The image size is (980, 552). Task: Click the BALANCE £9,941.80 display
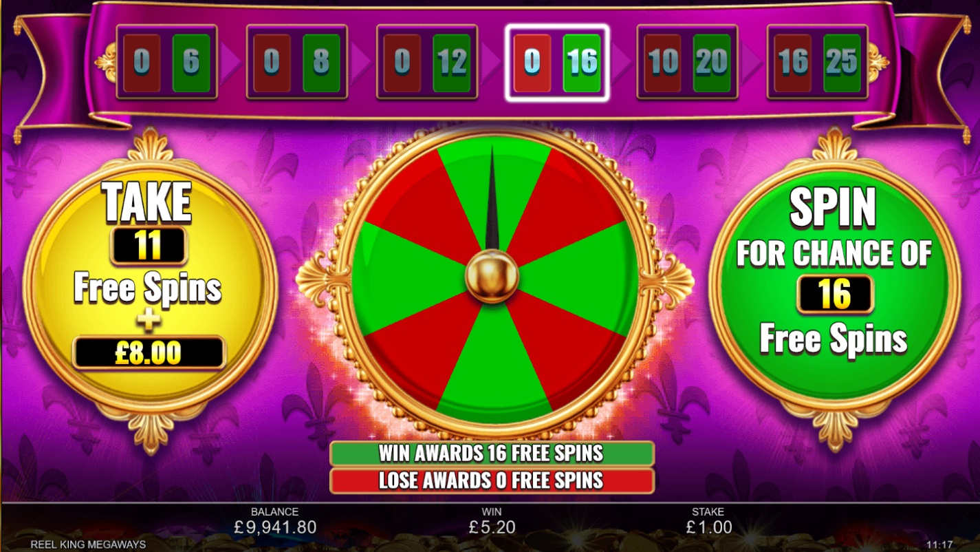tap(275, 522)
